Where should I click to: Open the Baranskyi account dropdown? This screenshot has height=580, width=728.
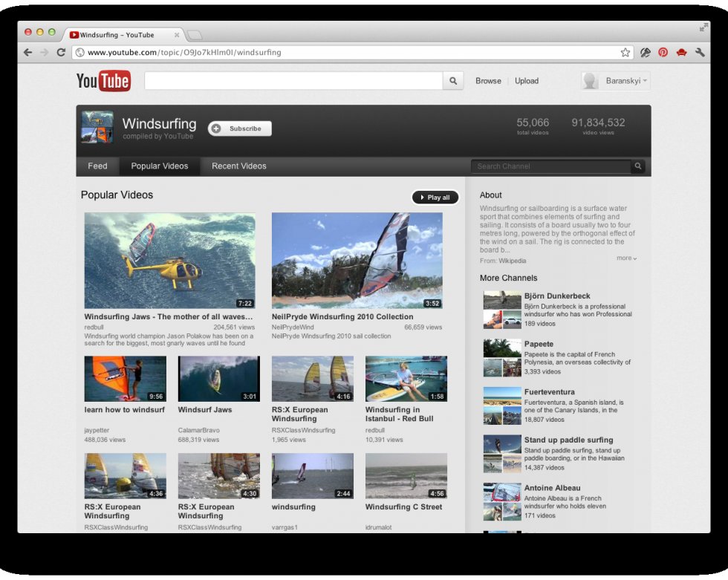[x=625, y=81]
